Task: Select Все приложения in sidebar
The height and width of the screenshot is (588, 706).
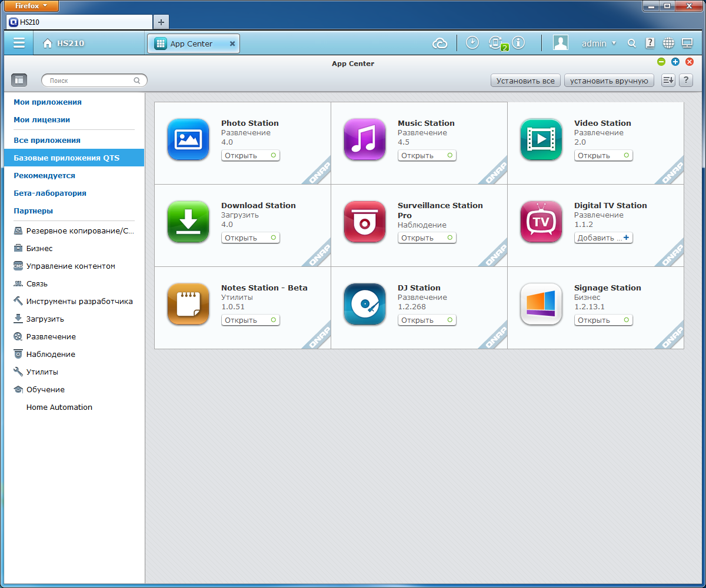Action: 47,140
